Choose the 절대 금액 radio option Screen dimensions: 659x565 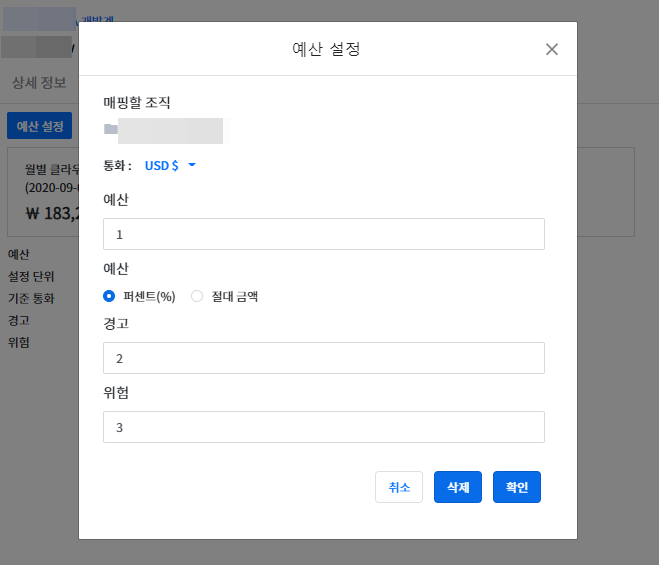coord(197,296)
